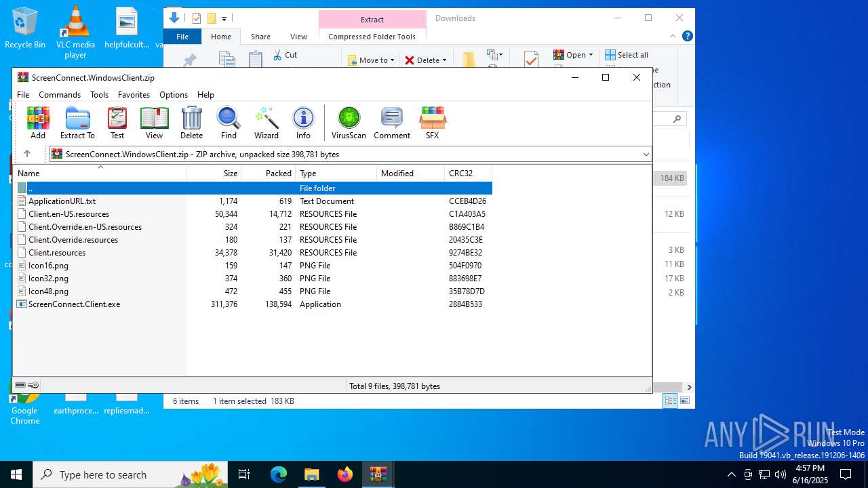Go up one level with arrow button

coord(27,154)
